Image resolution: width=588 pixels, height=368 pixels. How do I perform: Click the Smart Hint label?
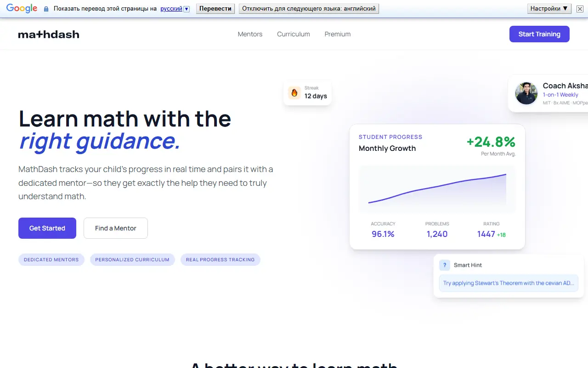[x=468, y=265]
